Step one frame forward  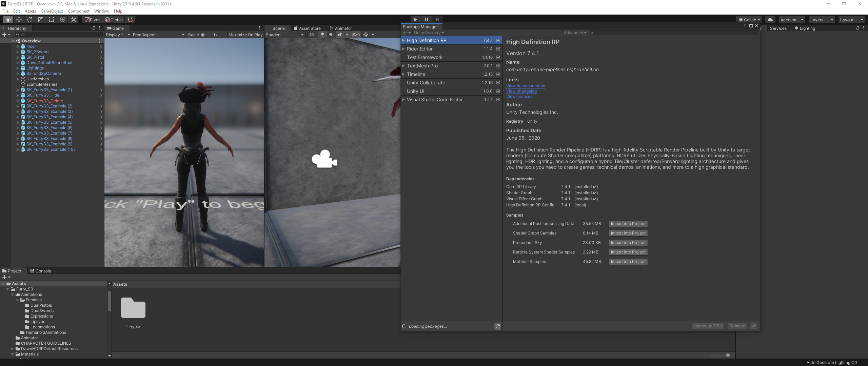(x=437, y=20)
